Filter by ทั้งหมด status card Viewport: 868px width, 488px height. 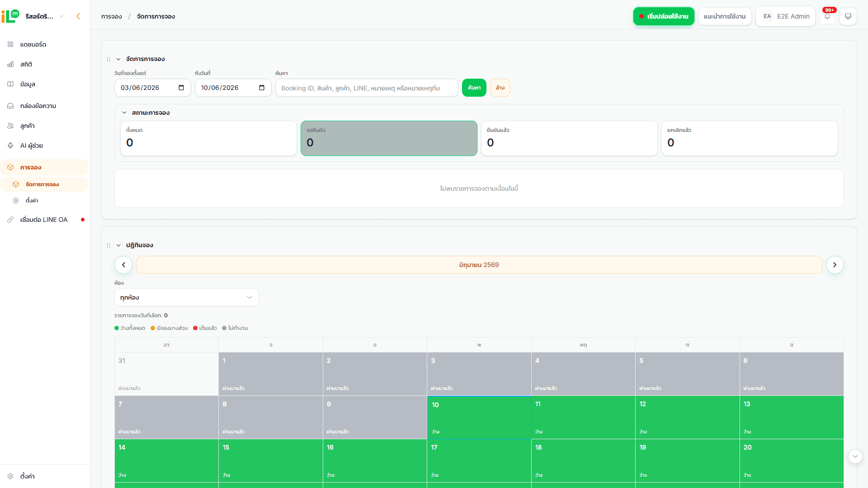pos(208,138)
